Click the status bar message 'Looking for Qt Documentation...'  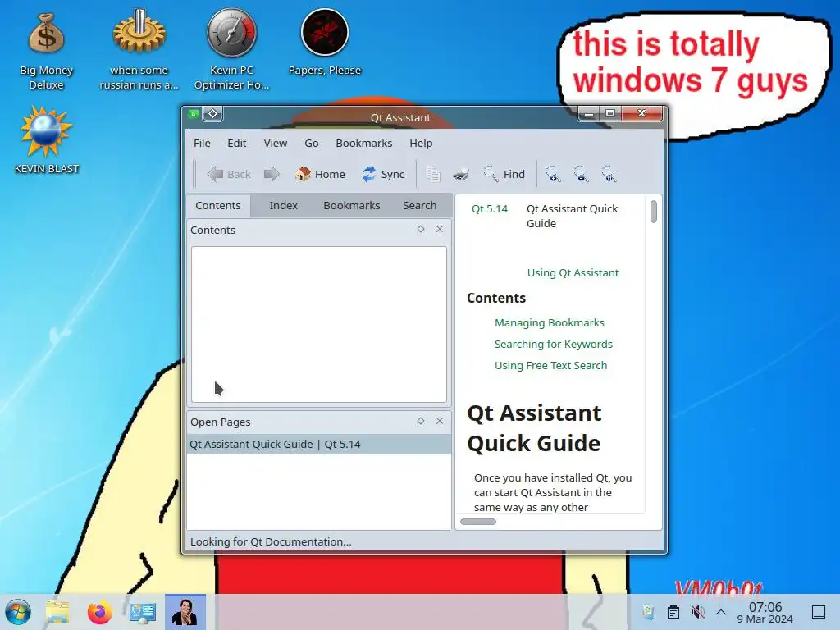click(271, 541)
